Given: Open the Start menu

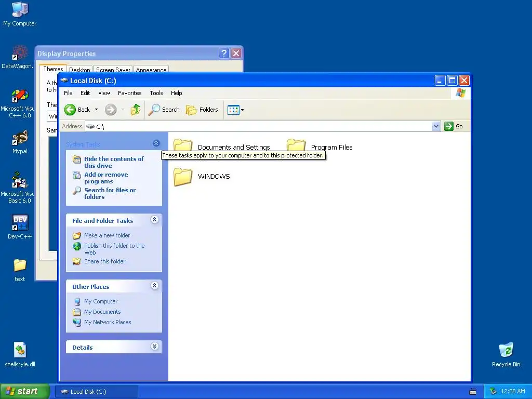Looking at the screenshot, I should coord(24,391).
